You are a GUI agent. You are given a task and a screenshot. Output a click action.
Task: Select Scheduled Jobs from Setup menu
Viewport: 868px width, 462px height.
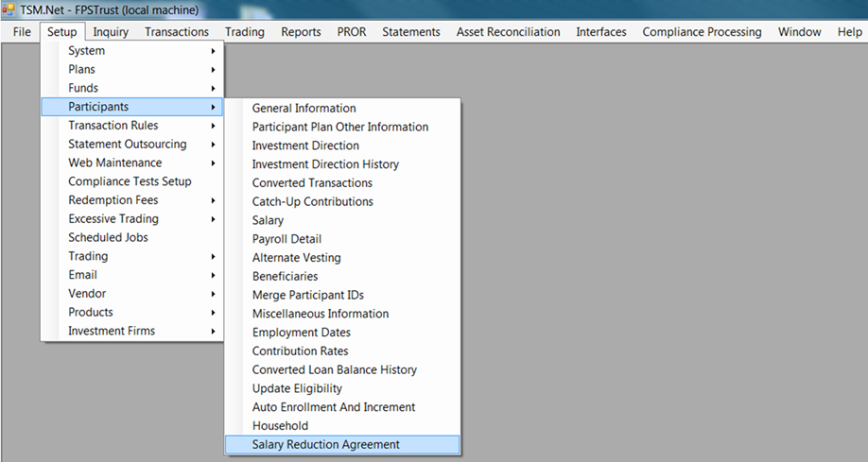[x=108, y=238]
